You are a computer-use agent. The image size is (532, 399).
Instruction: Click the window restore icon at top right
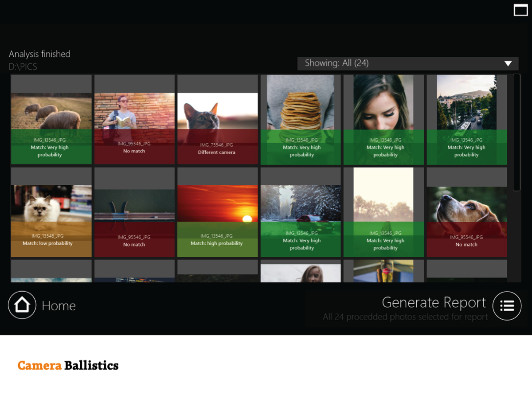click(520, 10)
